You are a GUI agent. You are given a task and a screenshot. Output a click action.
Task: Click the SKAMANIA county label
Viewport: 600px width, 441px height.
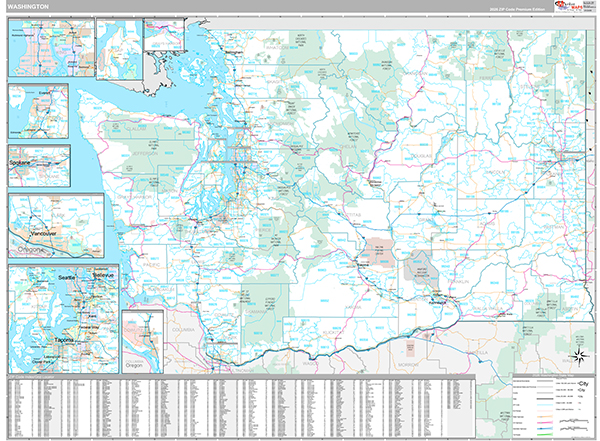(x=256, y=312)
